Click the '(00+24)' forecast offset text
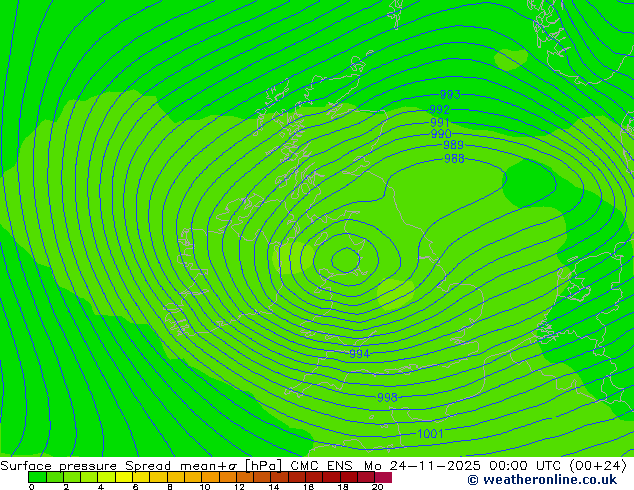The image size is (634, 490). click(x=598, y=466)
